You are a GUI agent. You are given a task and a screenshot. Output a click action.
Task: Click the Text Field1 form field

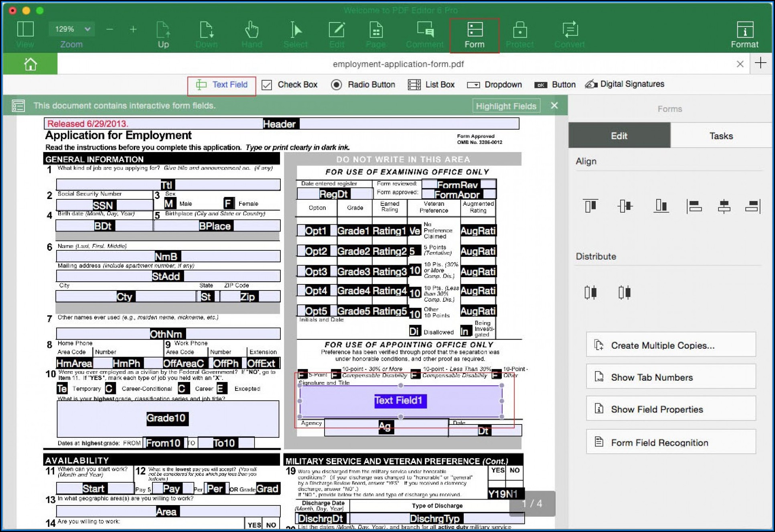[400, 401]
